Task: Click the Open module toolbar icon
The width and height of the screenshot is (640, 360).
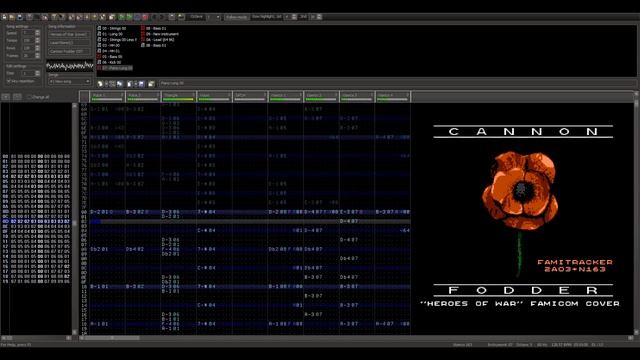Action: point(12,17)
